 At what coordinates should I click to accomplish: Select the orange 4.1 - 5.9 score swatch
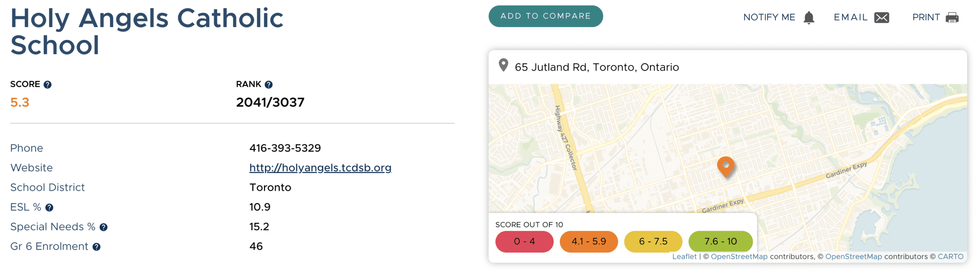click(x=589, y=242)
